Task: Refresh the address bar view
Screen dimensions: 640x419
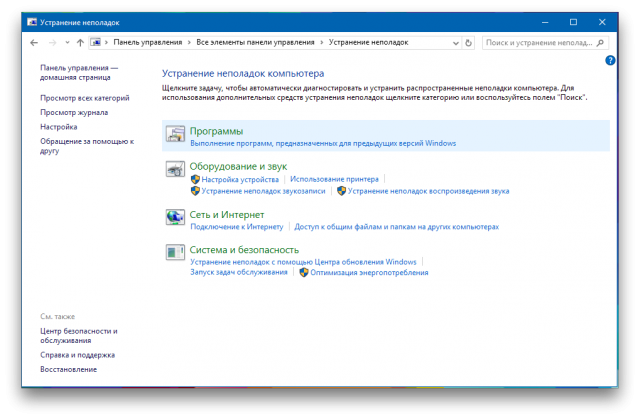Action: [x=470, y=43]
